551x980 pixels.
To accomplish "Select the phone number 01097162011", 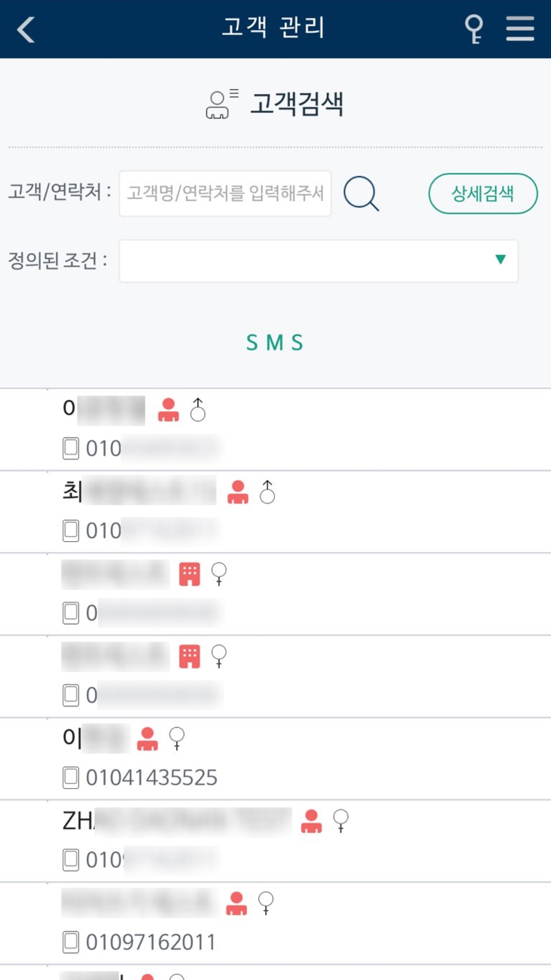I will coord(150,942).
